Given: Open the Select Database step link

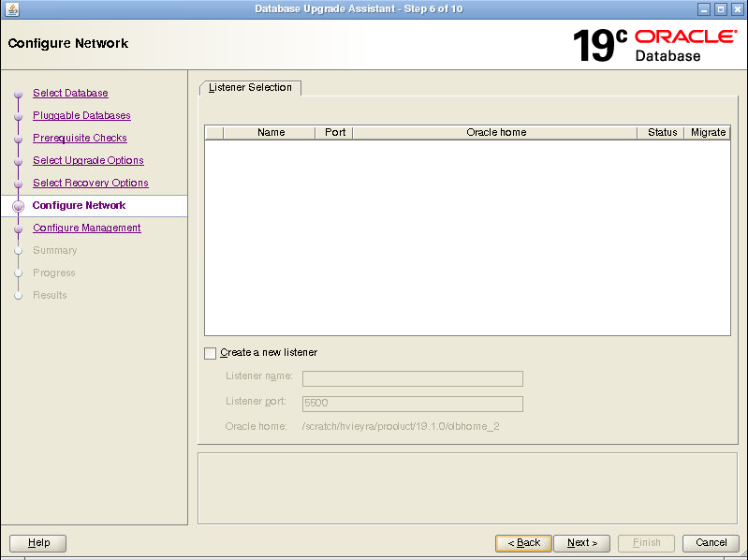Looking at the screenshot, I should (x=70, y=94).
